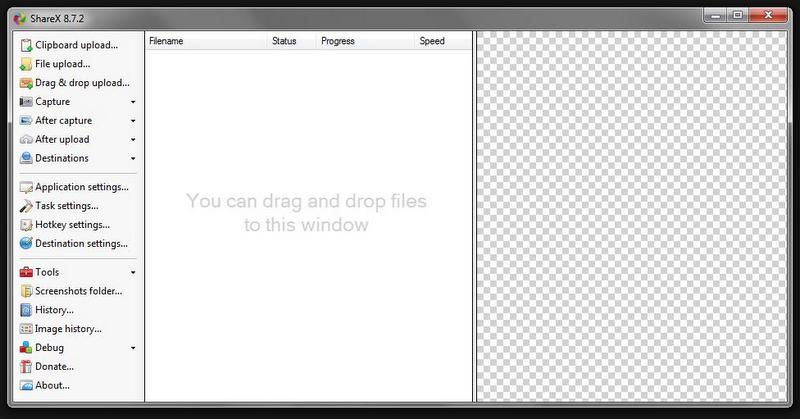The image size is (800, 419).
Task: Click the Drag & drop upload icon
Action: click(26, 83)
